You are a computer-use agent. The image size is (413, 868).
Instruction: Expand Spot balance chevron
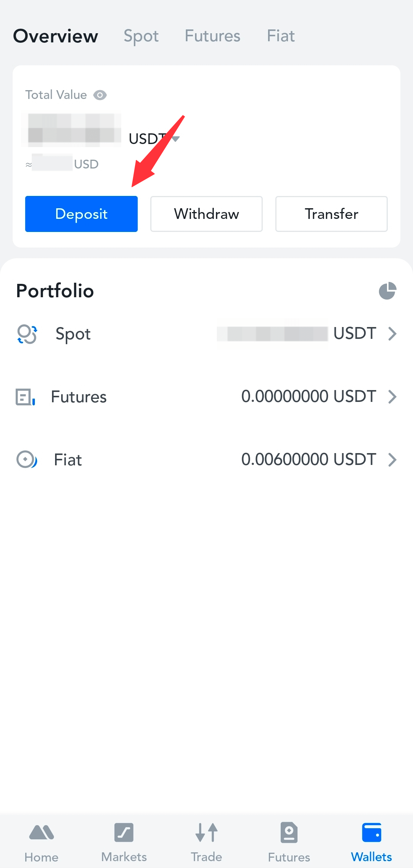tap(392, 334)
